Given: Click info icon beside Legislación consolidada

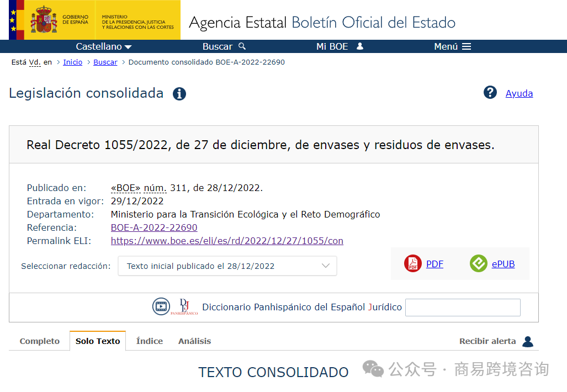Looking at the screenshot, I should (179, 94).
